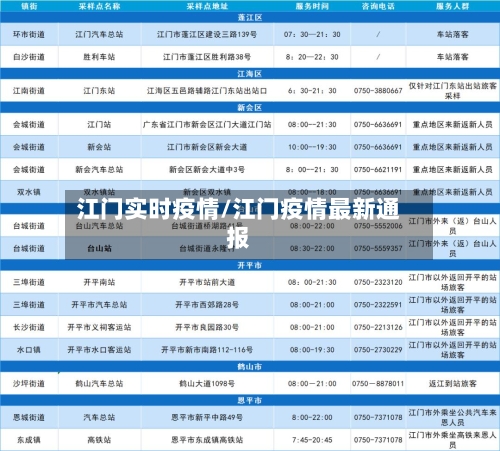This screenshot has height=451, width=500.
Task: Select the 恩平市 section heading
Action: [250, 400]
